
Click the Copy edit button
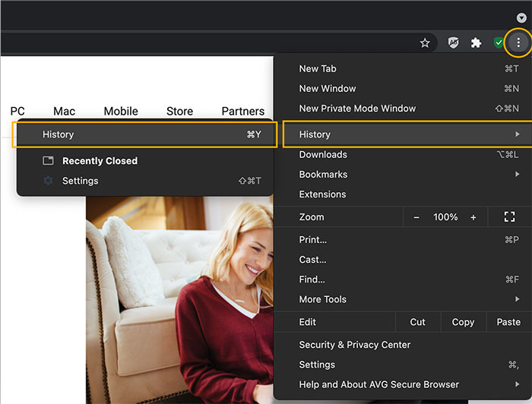tap(463, 322)
